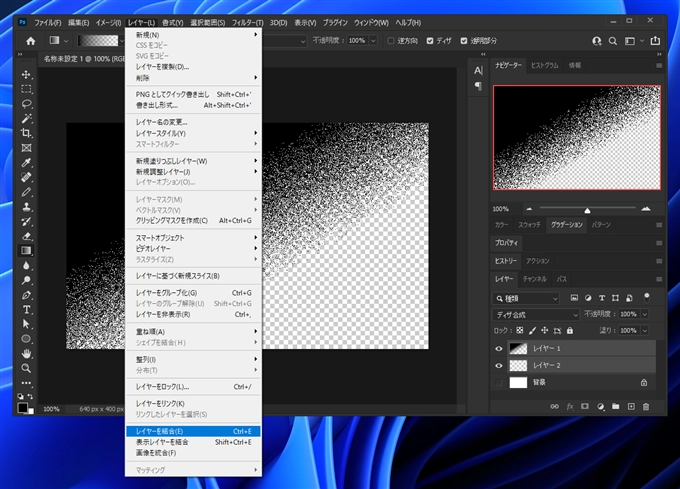Select the Move tool in the toolbar
Screen dimensions: 680x489
click(x=27, y=74)
